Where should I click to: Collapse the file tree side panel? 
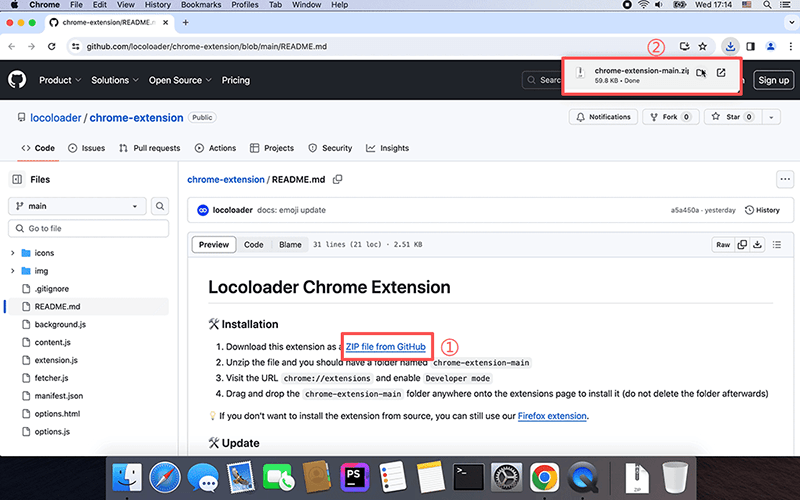pos(17,179)
